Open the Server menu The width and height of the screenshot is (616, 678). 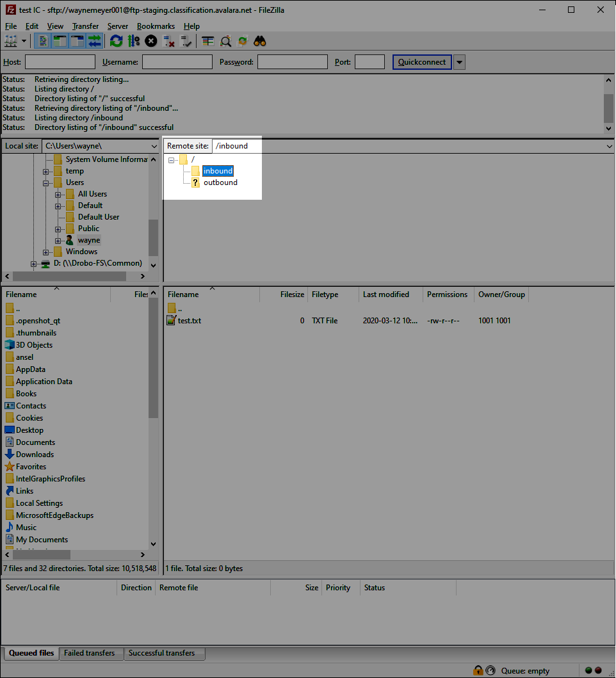[118, 26]
